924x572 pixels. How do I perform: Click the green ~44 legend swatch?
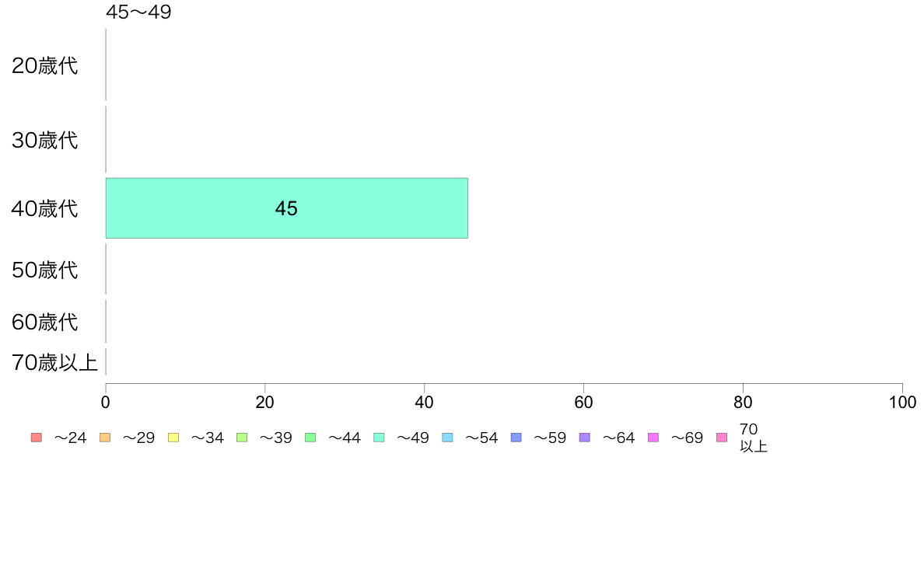point(310,437)
